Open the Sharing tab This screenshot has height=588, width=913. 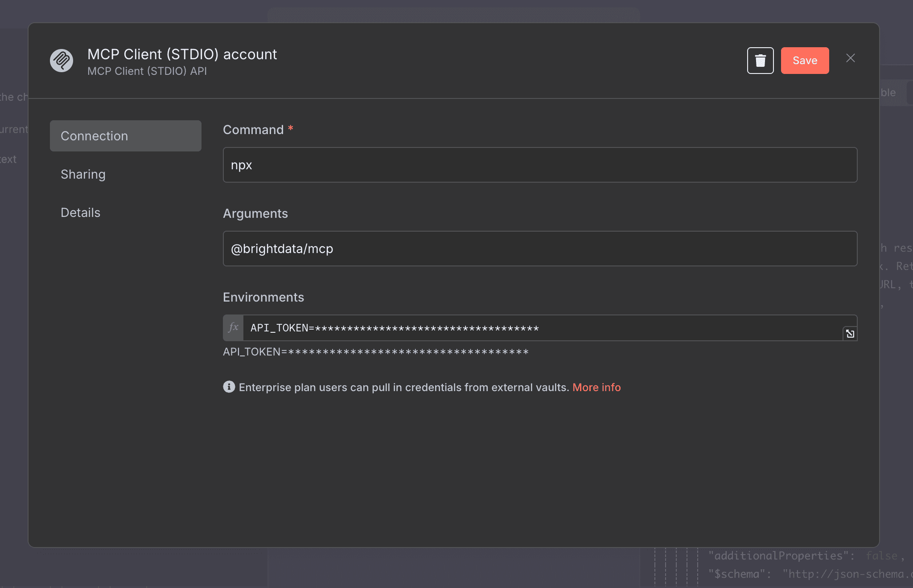83,174
